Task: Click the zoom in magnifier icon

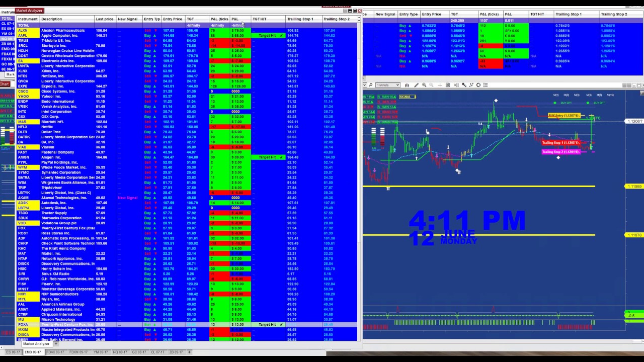Action: (424, 85)
